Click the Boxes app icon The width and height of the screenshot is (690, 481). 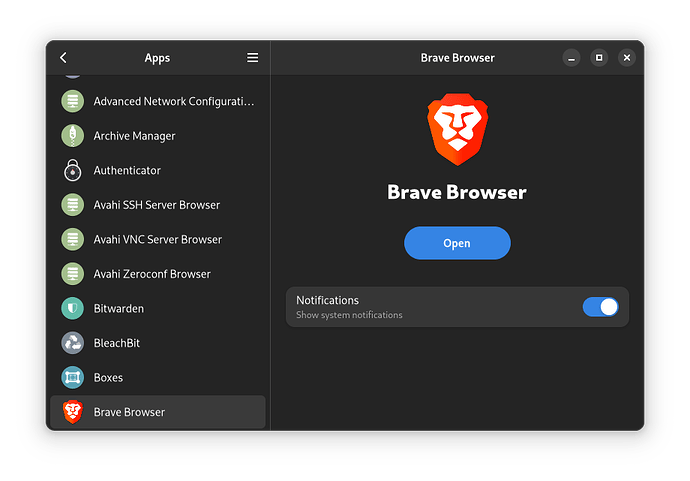coord(73,378)
